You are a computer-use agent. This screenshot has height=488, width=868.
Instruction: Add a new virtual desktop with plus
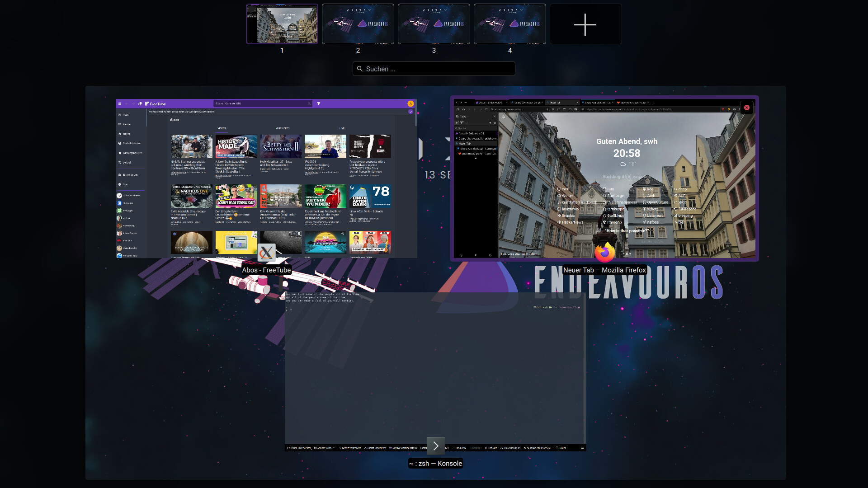pyautogui.click(x=585, y=24)
